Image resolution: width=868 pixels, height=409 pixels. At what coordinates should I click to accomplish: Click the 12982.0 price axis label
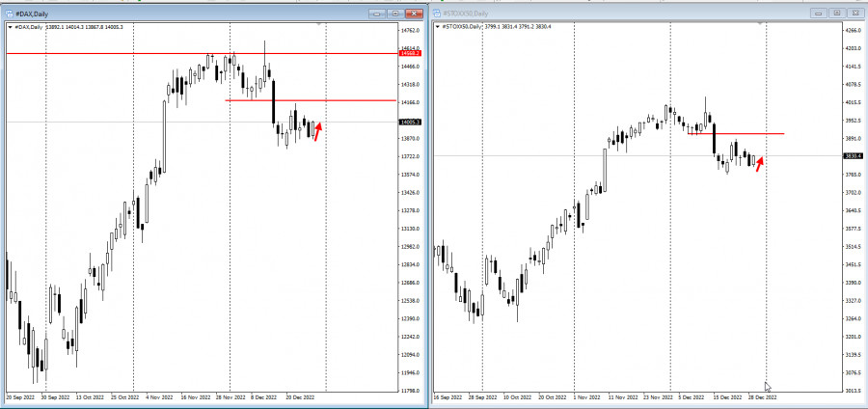click(x=411, y=247)
